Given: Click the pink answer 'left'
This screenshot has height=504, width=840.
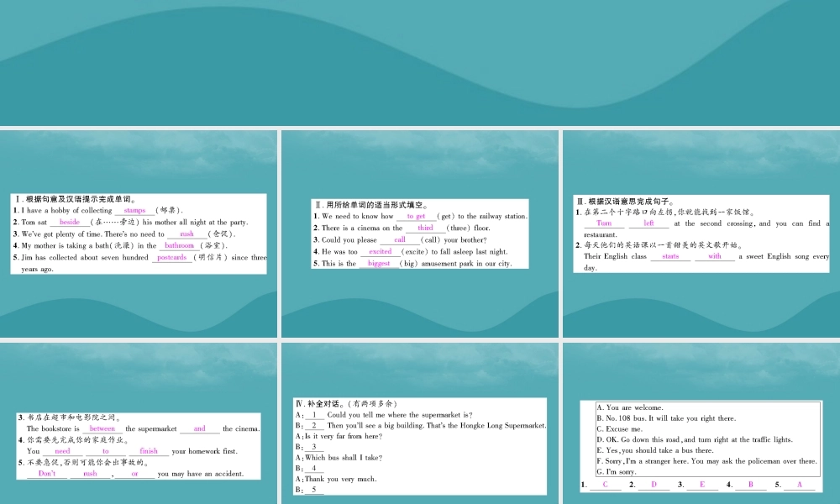Looking at the screenshot, I should pyautogui.click(x=648, y=223).
